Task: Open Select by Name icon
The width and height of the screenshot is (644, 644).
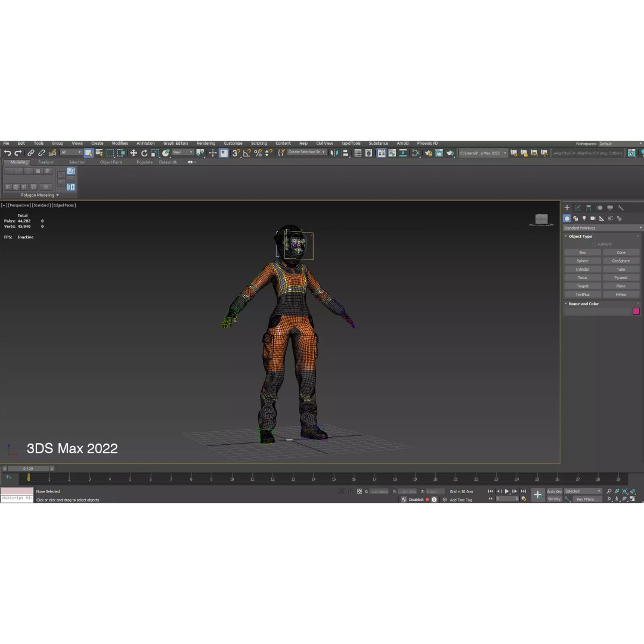Action: [100, 153]
